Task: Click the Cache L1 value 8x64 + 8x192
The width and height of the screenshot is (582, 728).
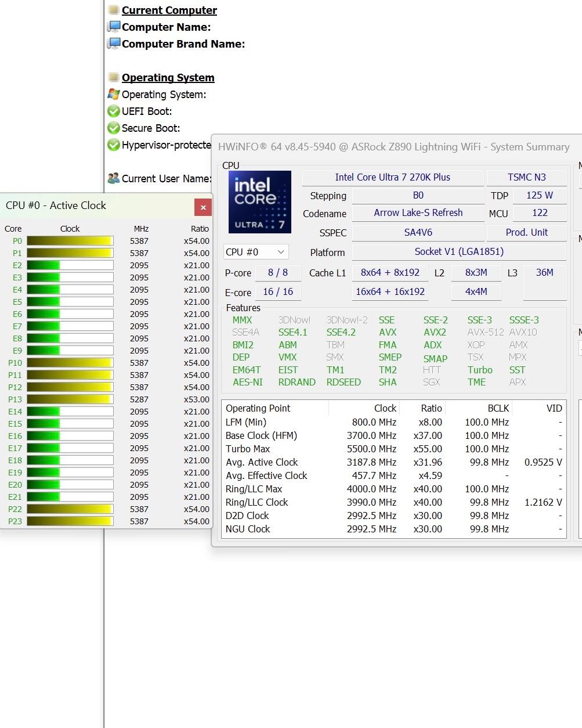Action: coord(390,273)
